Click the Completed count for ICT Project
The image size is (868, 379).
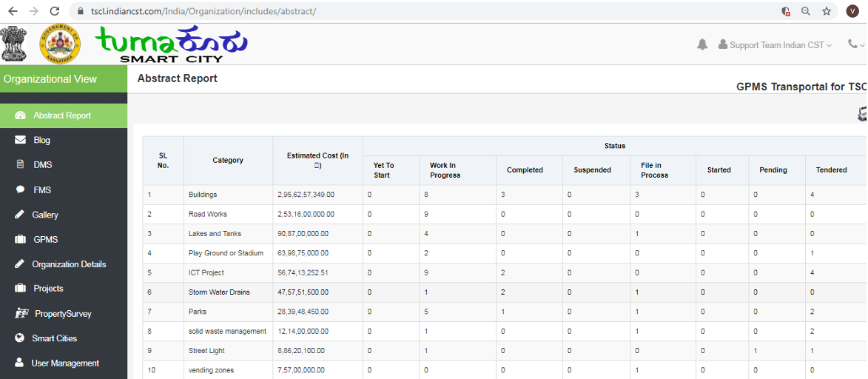[x=503, y=273]
